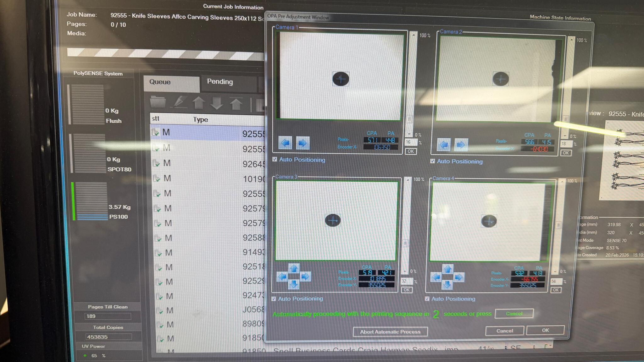Click Camera 1 left arrow button

285,143
